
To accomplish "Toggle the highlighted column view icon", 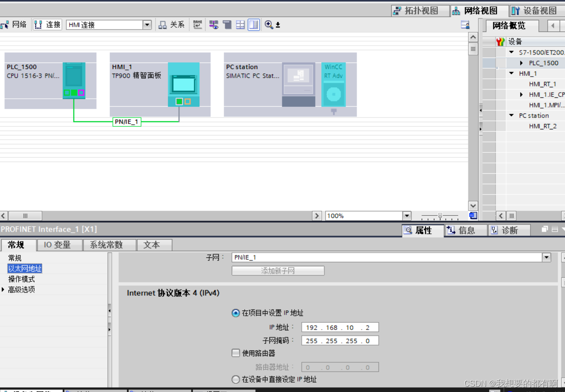I will (253, 25).
